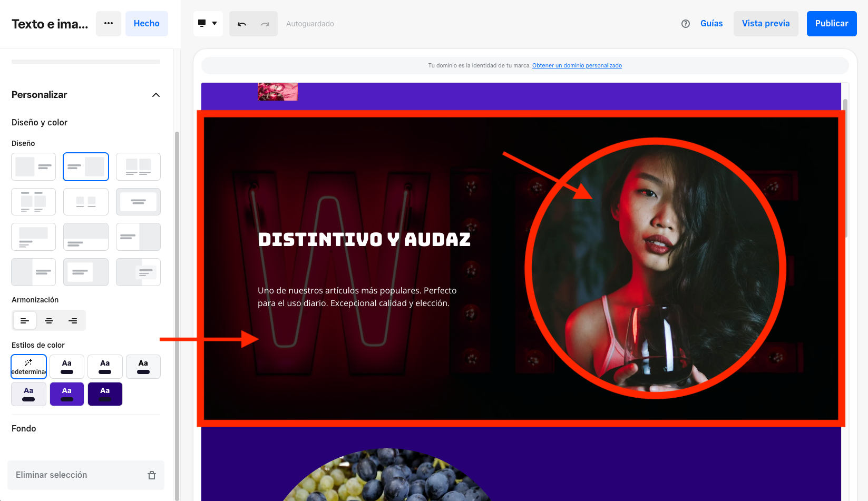
Task: Choose layout with centered text on wide card
Action: tap(138, 202)
